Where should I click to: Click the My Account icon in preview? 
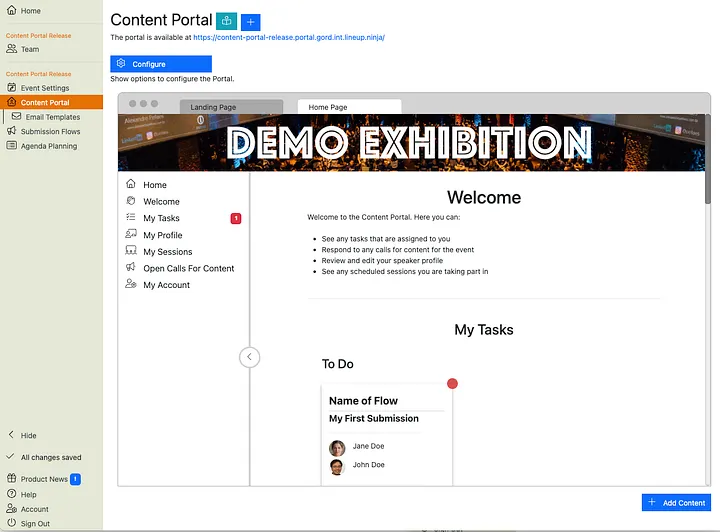[x=131, y=284]
